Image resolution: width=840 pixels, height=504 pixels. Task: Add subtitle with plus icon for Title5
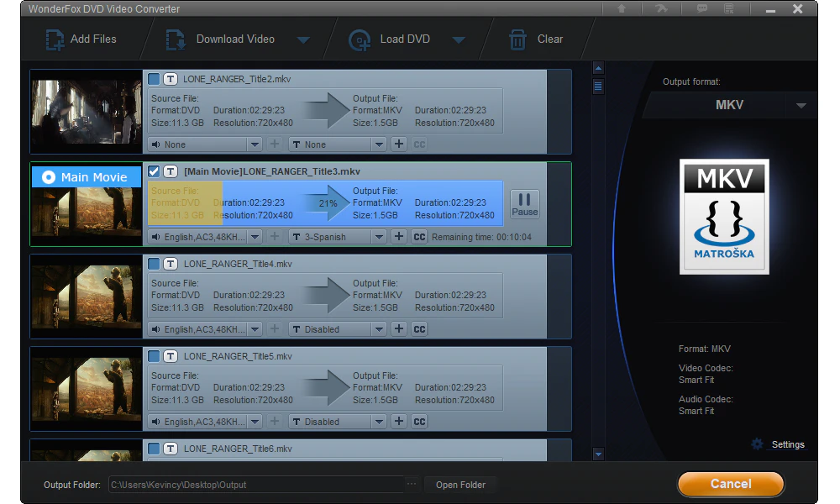click(x=398, y=422)
